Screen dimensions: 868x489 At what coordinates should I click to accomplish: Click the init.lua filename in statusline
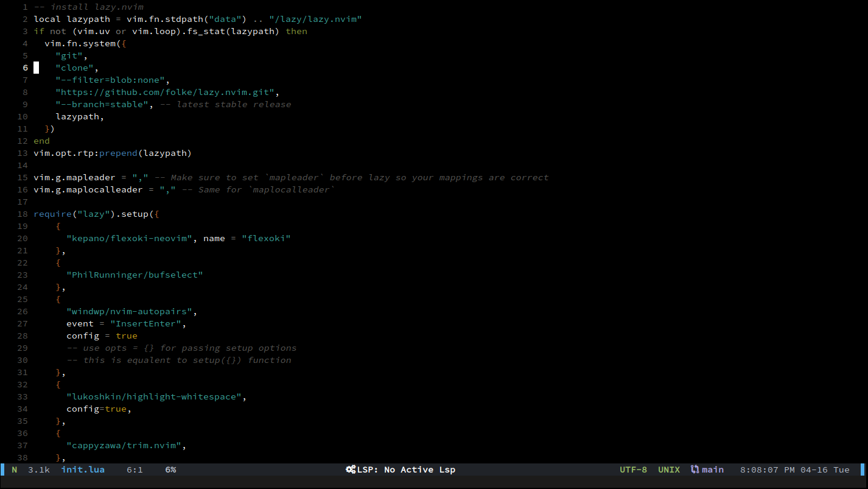[82, 470]
